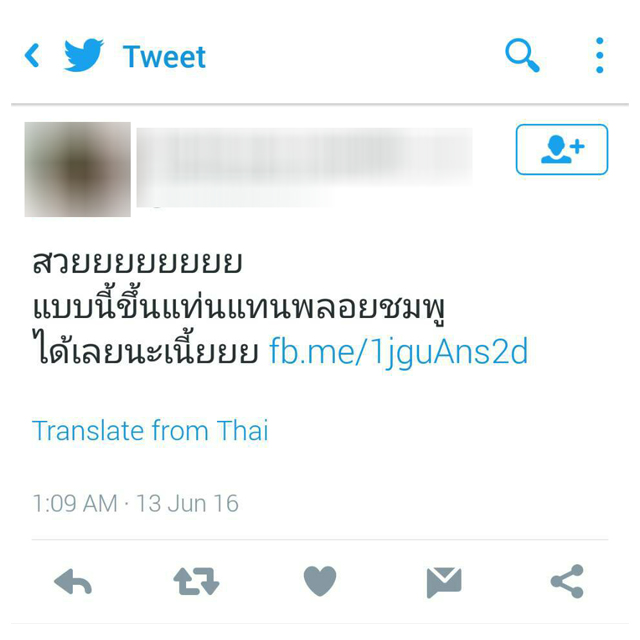
Task: Like the tweet with the heart icon
Action: 320,581
